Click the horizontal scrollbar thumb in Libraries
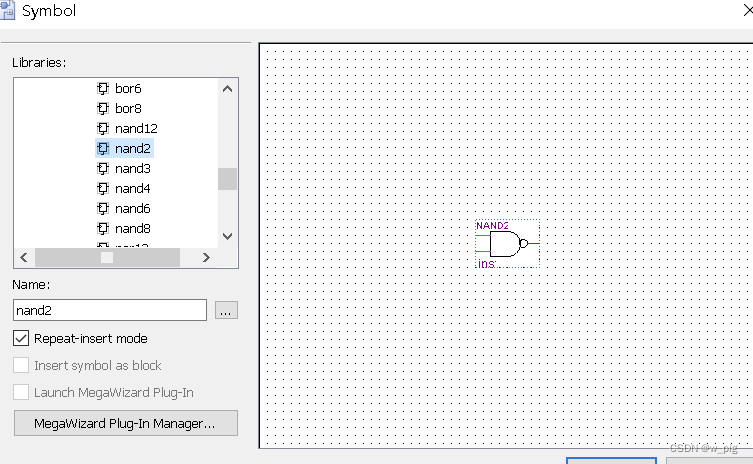Screen dimensions: 753x464 pos(107,257)
